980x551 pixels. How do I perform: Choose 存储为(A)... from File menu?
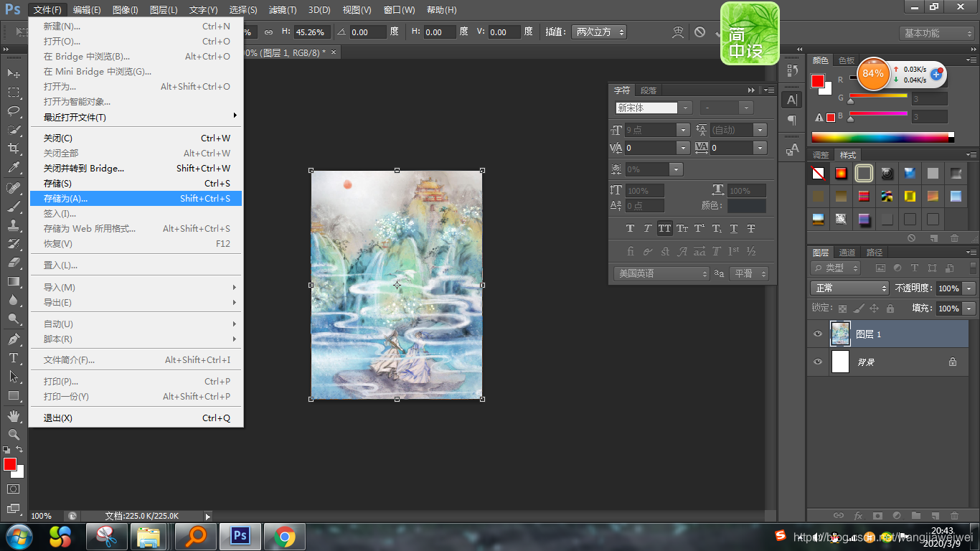(136, 199)
